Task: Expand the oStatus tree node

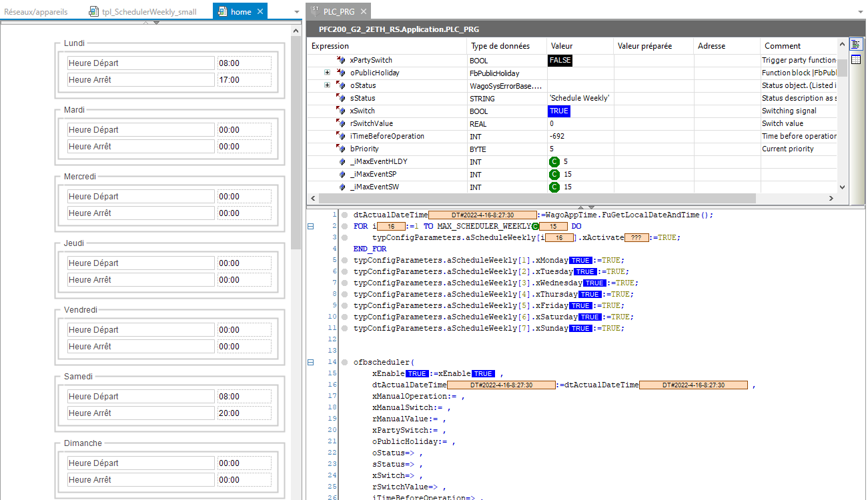Action: [x=327, y=86]
